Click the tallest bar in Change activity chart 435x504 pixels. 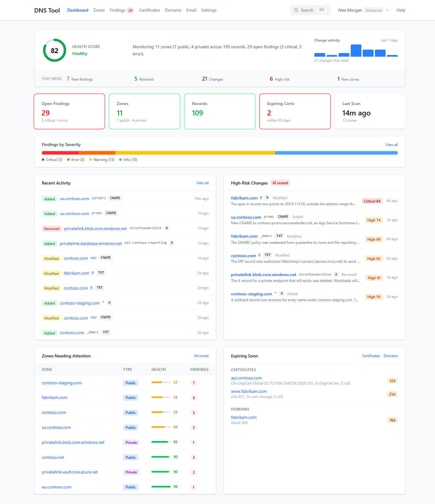(356, 50)
